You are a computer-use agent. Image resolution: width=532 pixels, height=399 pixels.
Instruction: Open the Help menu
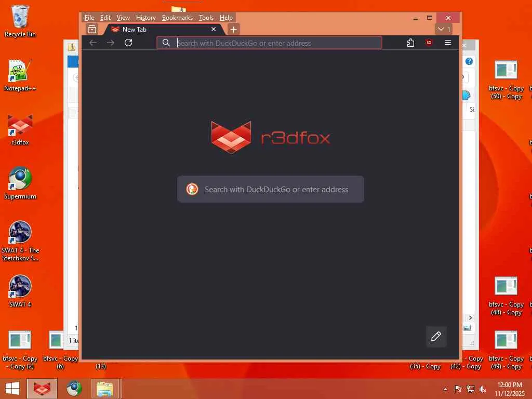(226, 18)
